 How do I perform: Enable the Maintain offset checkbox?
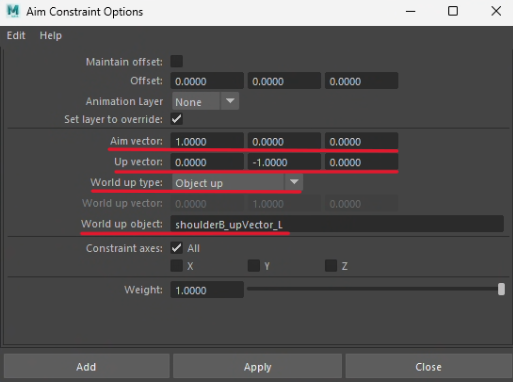pos(177,61)
